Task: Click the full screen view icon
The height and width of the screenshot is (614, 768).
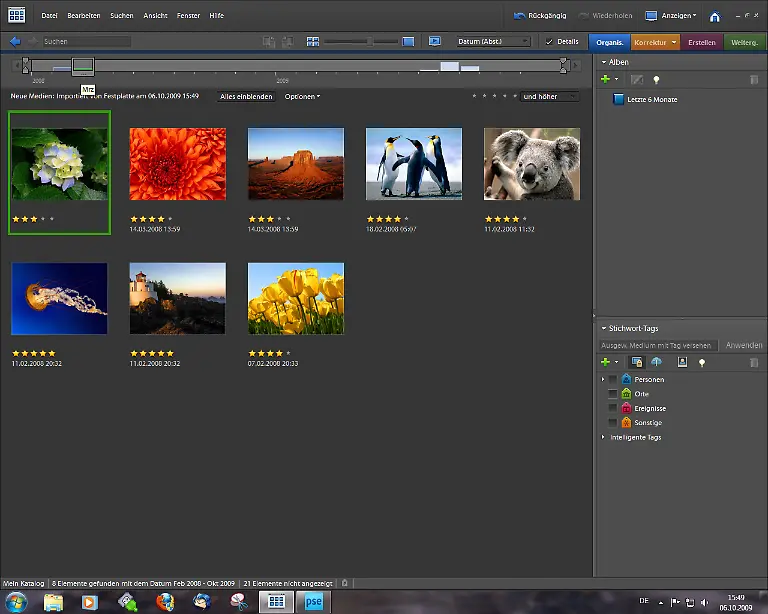Action: (435, 41)
